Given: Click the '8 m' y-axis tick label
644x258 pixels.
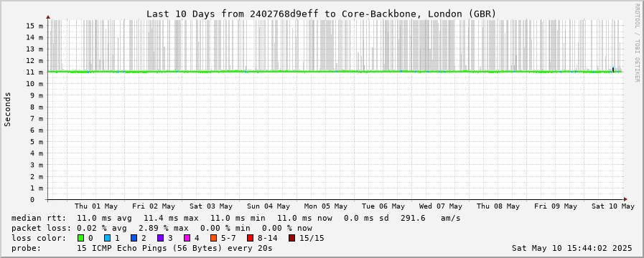Looking at the screenshot, I should [x=37, y=107].
